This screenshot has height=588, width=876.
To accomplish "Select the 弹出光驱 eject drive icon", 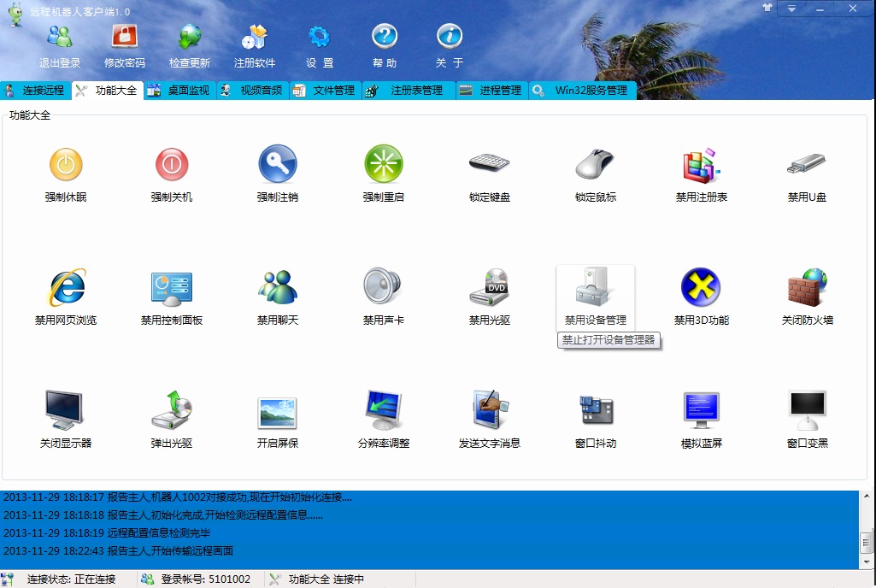I will (172, 410).
